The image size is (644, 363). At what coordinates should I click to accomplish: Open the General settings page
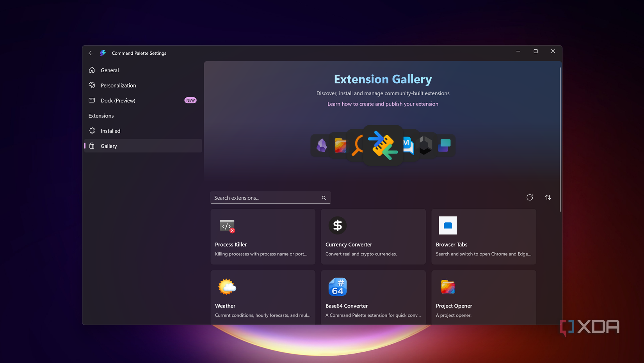click(143, 70)
